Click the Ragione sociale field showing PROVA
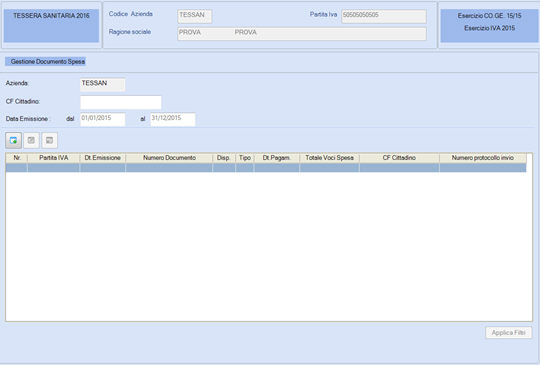This screenshot has width=540, height=365. tap(302, 34)
